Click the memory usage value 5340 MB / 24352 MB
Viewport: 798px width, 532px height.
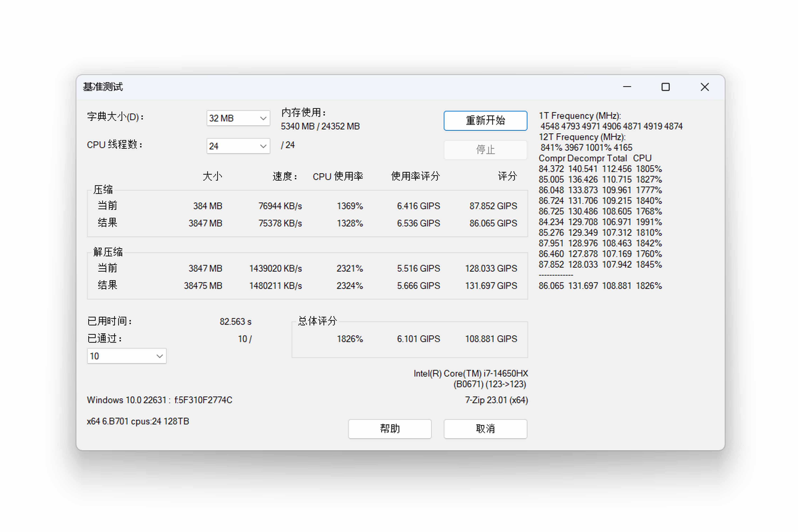pyautogui.click(x=320, y=127)
